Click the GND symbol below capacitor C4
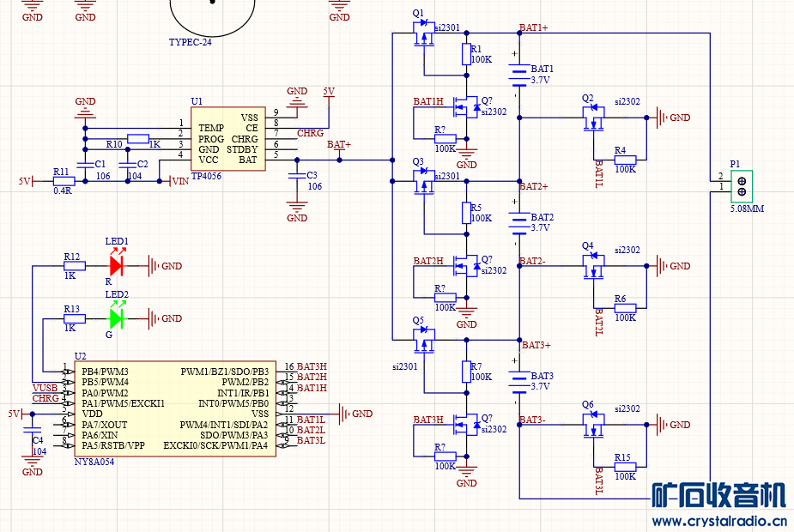 (x=32, y=466)
